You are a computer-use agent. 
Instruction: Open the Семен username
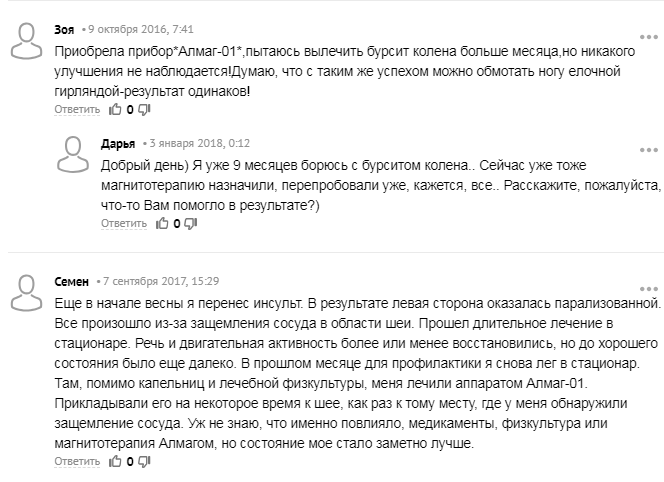(x=71, y=281)
